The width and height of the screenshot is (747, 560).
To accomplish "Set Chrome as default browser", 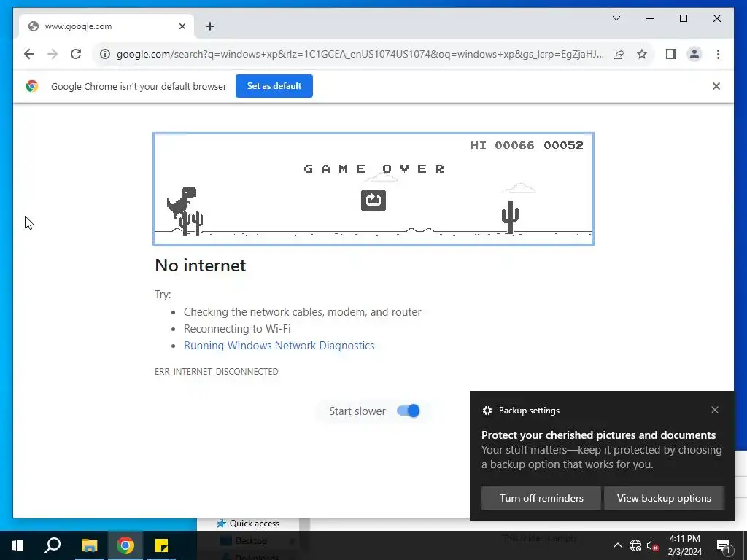I will pyautogui.click(x=274, y=86).
